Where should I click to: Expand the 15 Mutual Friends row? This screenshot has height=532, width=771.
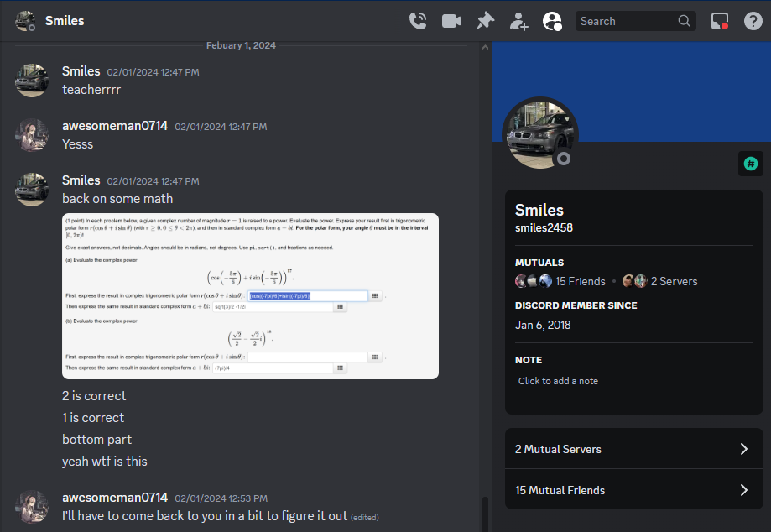tap(633, 490)
